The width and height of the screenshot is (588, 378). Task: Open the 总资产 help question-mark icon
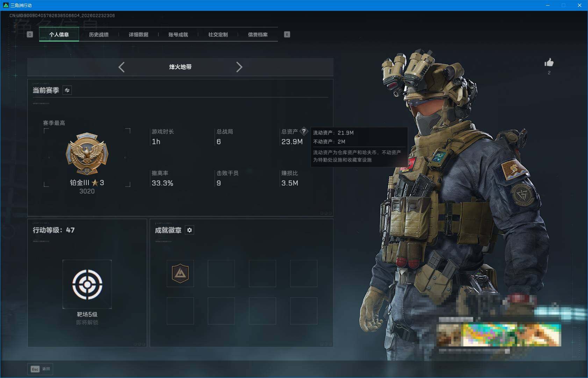[304, 131]
